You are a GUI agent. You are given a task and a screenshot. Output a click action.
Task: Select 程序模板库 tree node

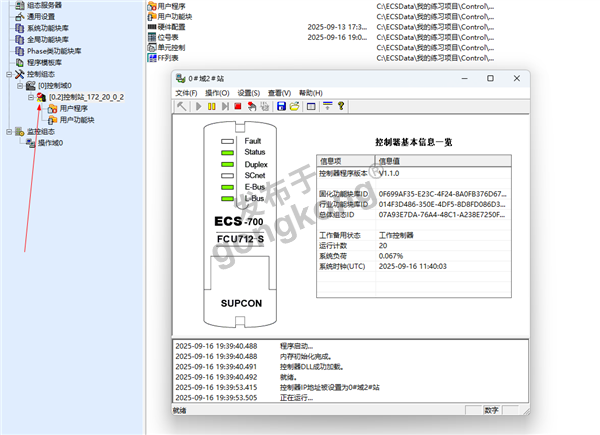[44, 62]
